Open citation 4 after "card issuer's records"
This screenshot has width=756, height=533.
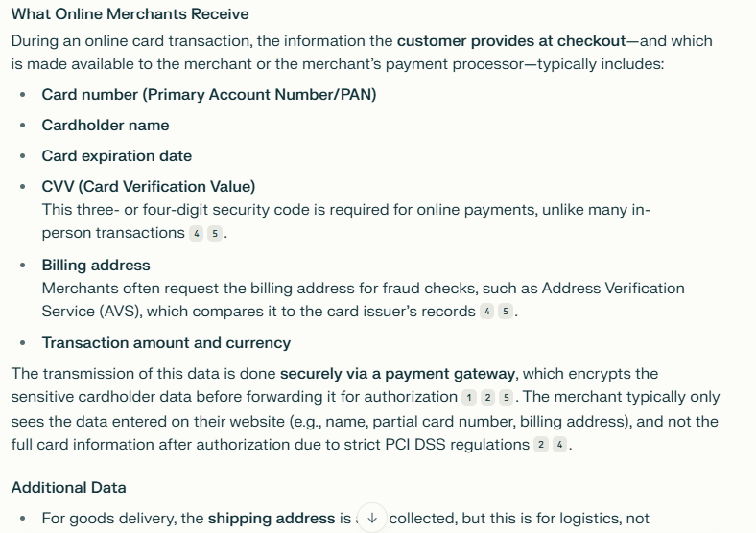click(x=487, y=312)
